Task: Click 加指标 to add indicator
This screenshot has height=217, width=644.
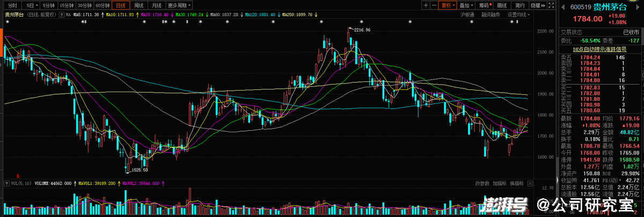Action: 500,184
